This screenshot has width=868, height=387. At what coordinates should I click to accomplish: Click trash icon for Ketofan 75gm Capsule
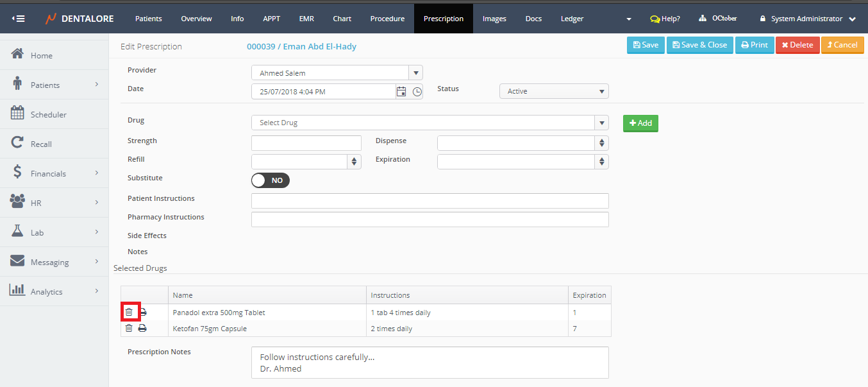click(x=129, y=329)
